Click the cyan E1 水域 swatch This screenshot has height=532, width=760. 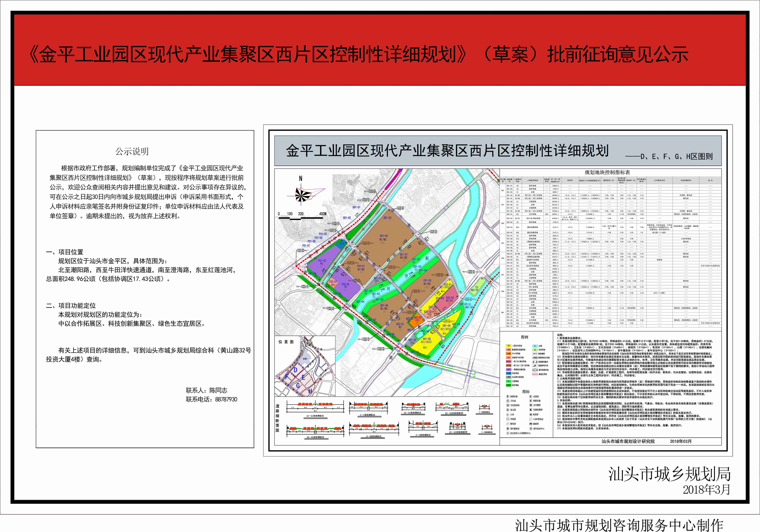[x=535, y=346]
